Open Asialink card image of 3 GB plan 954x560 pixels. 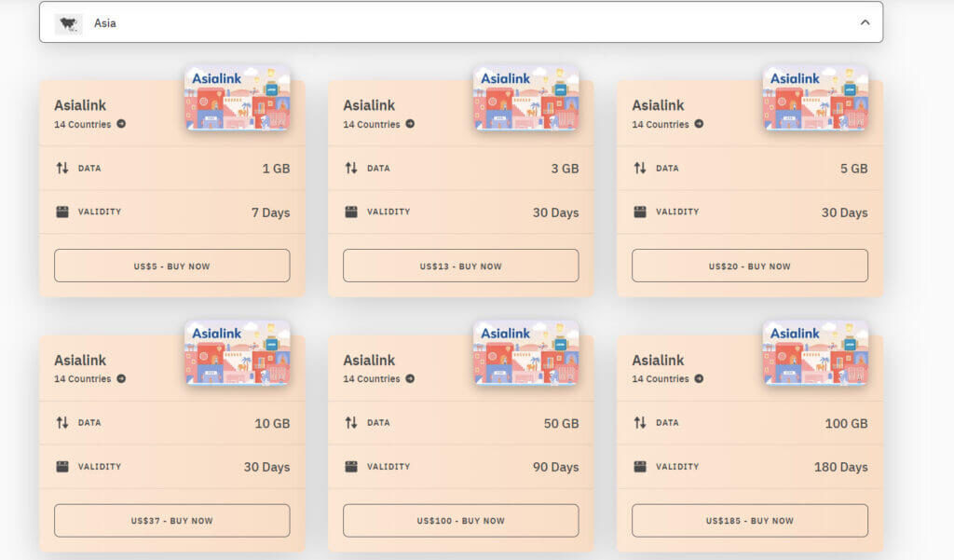(x=526, y=98)
